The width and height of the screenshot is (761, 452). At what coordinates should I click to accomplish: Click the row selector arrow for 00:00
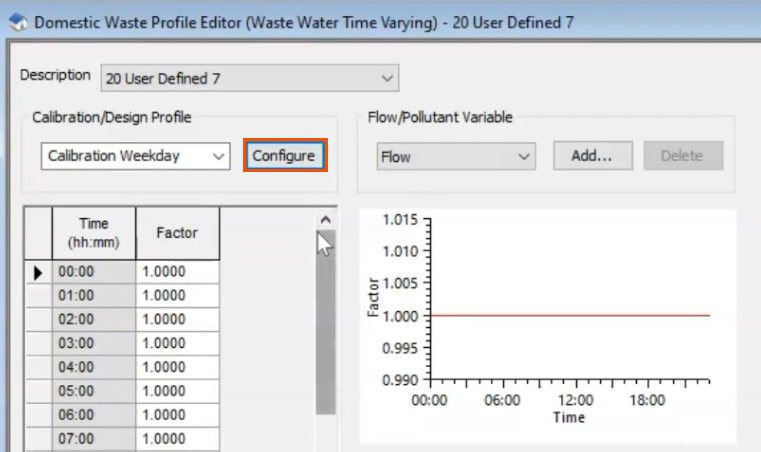38,272
